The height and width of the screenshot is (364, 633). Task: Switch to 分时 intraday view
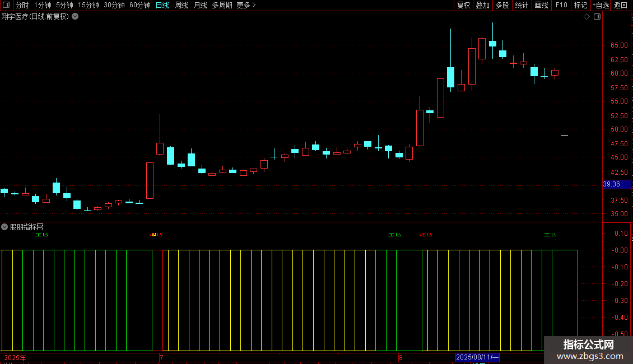coord(22,5)
